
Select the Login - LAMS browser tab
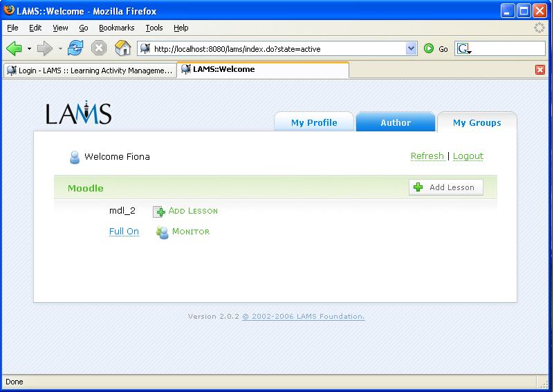(90, 70)
